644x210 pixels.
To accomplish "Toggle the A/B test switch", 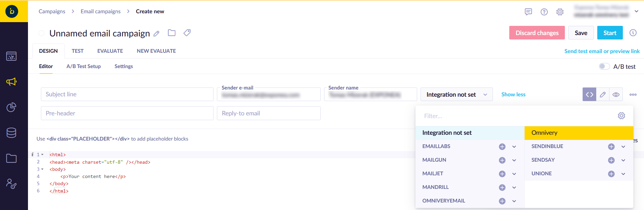I will coord(604,66).
